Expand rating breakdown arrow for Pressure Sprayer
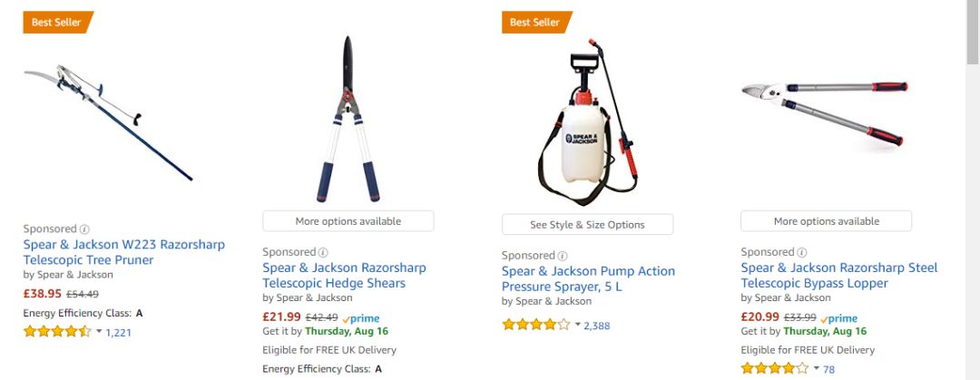Screen dimensions: 980x380 577,325
